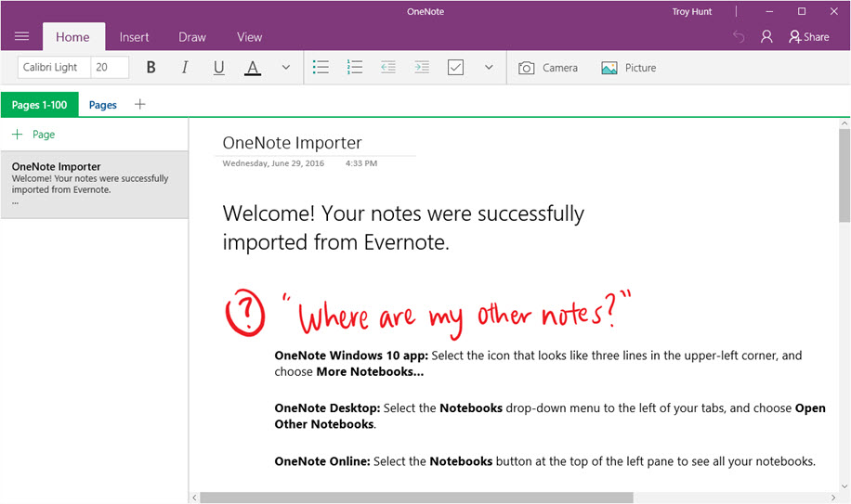Click the OneNote Online paragraph
The image size is (851, 504).
click(x=545, y=461)
